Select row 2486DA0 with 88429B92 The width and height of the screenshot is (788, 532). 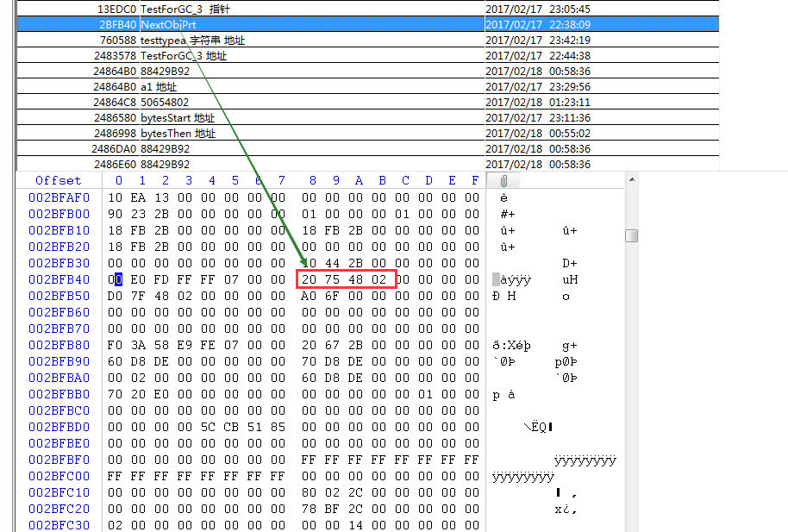point(368,149)
